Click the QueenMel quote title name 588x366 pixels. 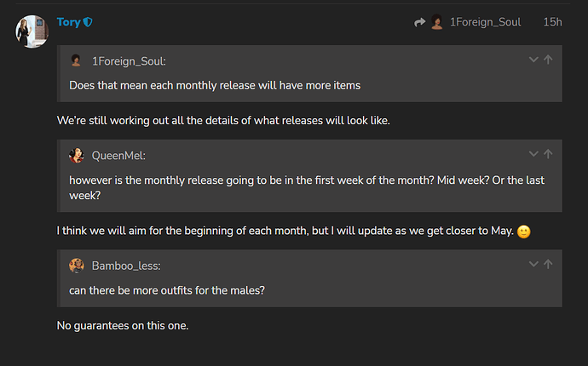118,156
